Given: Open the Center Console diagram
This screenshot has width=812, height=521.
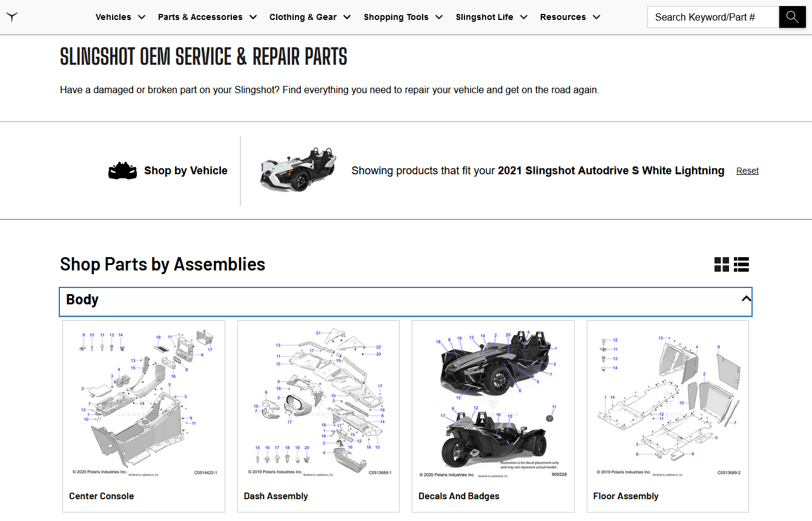Looking at the screenshot, I should [x=144, y=402].
